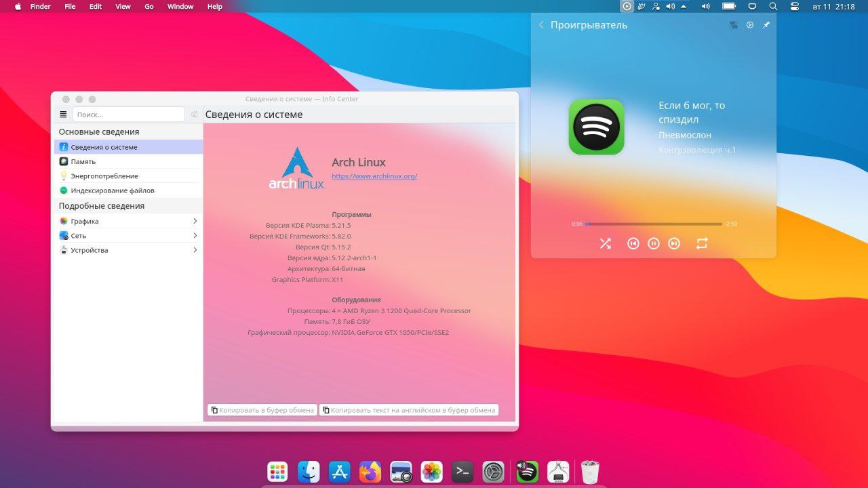Open the Apple logo menu

click(18, 6)
